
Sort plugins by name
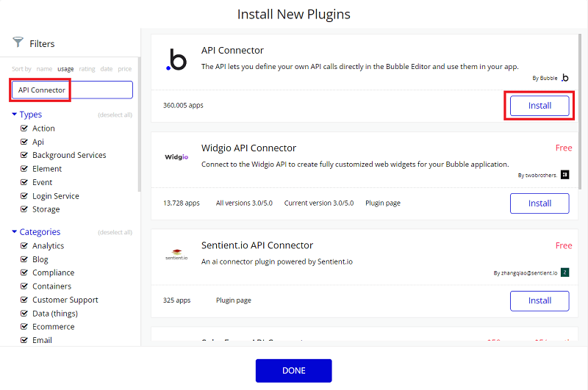[44, 68]
